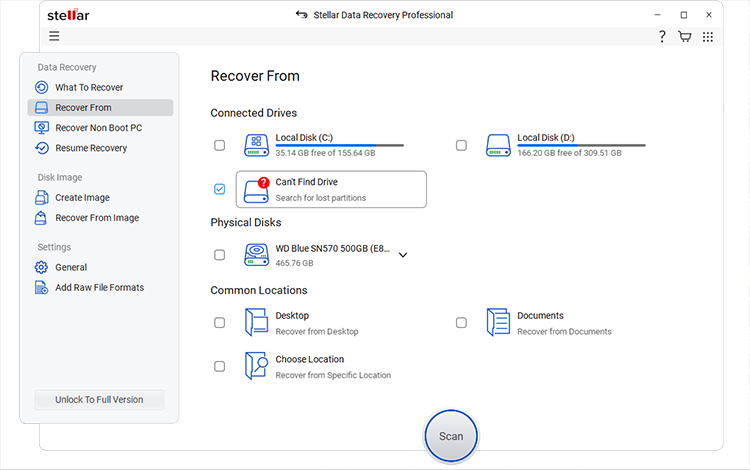Click Local Disk (C:) usage bar
This screenshot has width=750, height=470.
point(340,145)
